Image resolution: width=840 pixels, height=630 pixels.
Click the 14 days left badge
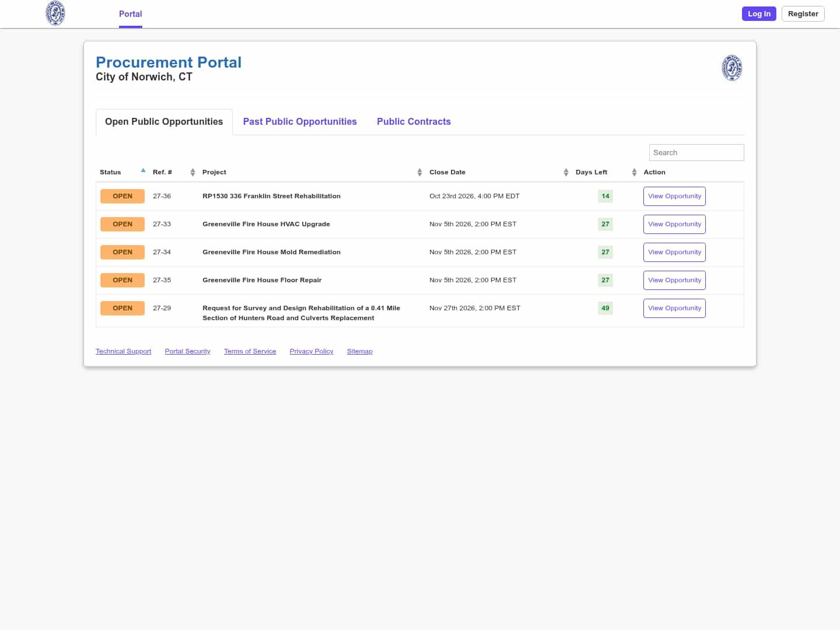click(x=605, y=196)
